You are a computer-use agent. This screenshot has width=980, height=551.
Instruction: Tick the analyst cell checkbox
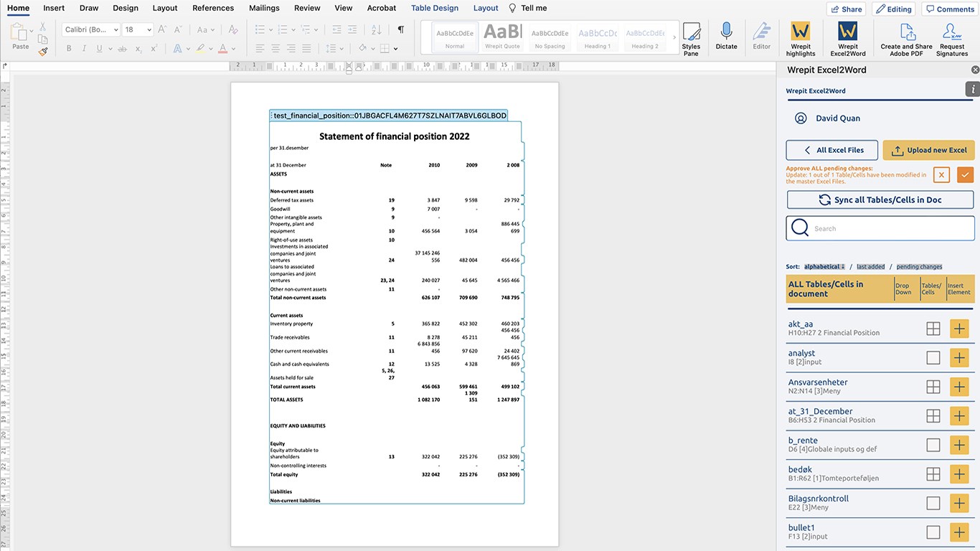point(933,357)
